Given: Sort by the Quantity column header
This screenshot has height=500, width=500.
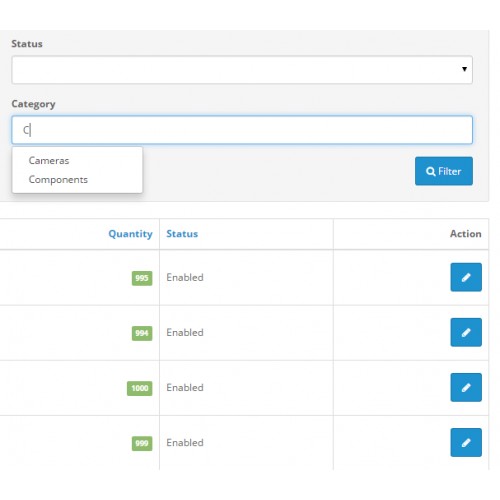Looking at the screenshot, I should (130, 234).
